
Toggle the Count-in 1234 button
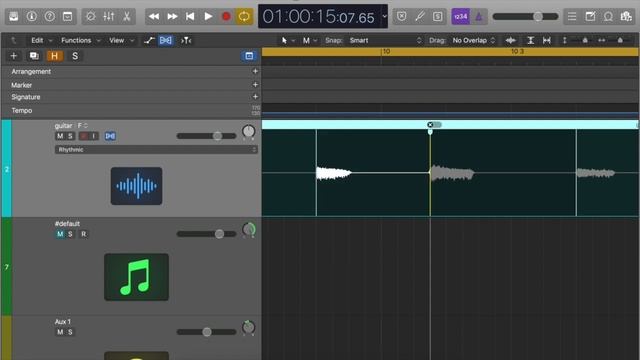click(x=460, y=17)
